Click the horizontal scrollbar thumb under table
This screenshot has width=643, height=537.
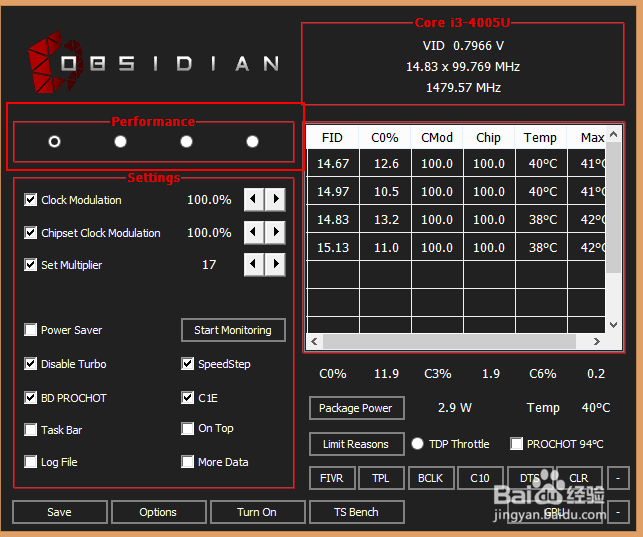click(x=449, y=341)
